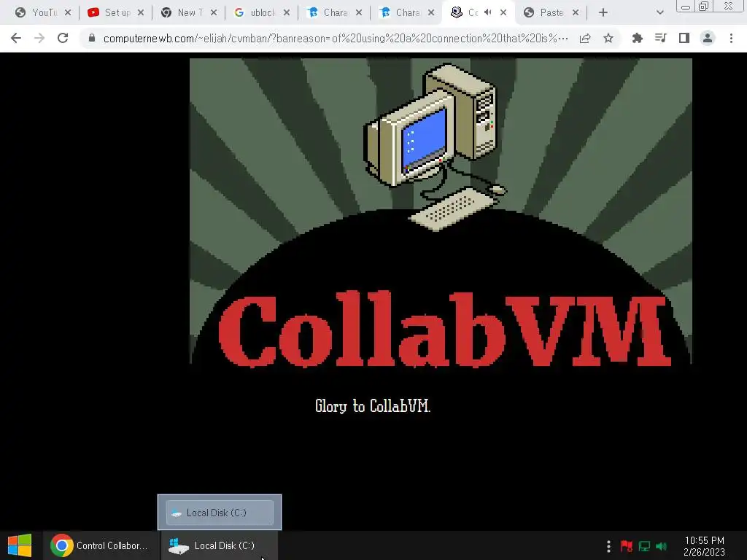Click the 'Glory to CollabVM.' text
This screenshot has width=747, height=560.
click(x=373, y=405)
